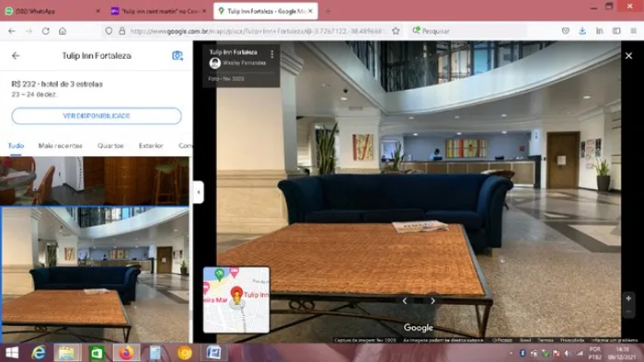644x362 pixels.
Task: Show hidden tray icons arrow
Action: coord(512,353)
